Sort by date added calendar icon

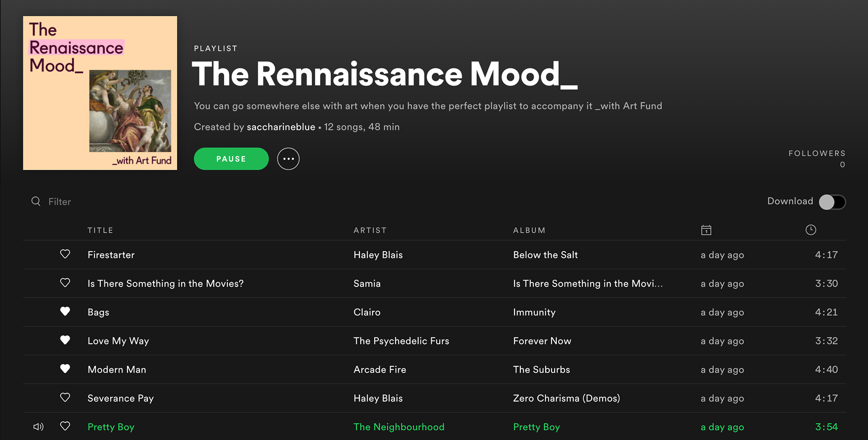[706, 230]
